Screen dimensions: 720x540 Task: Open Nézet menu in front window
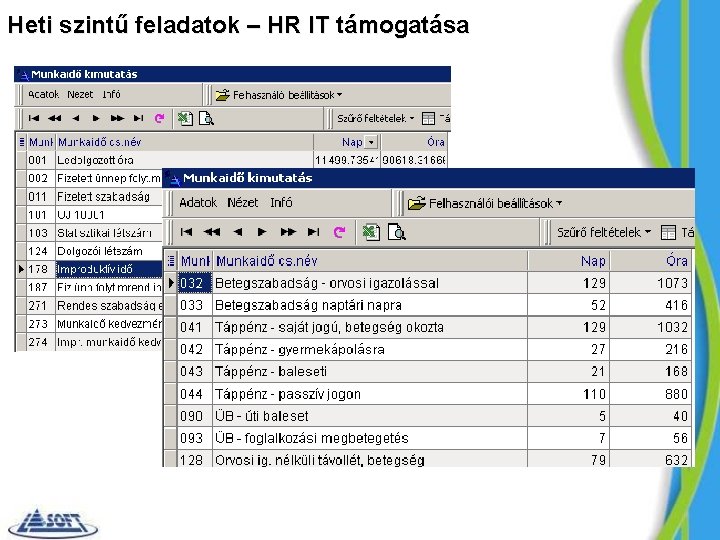(243, 202)
